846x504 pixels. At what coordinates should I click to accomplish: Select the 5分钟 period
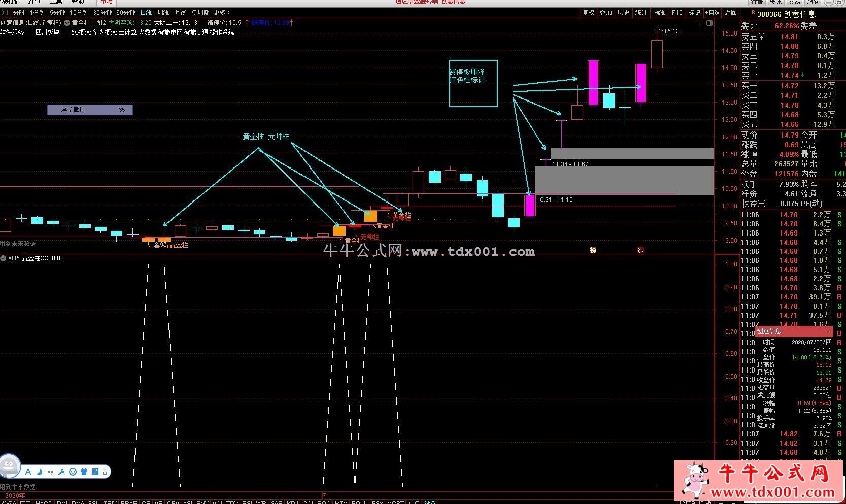[x=57, y=13]
